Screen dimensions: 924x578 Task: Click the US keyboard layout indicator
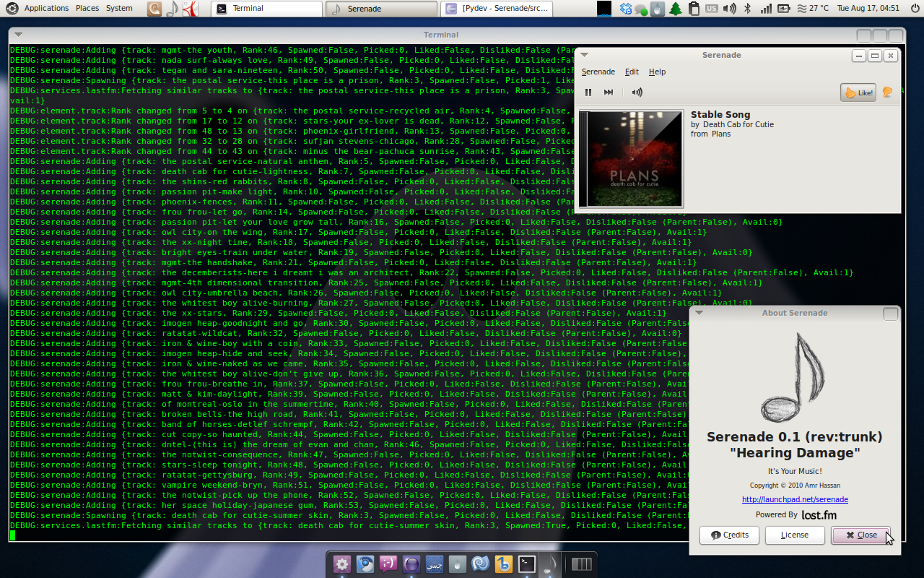tap(712, 9)
